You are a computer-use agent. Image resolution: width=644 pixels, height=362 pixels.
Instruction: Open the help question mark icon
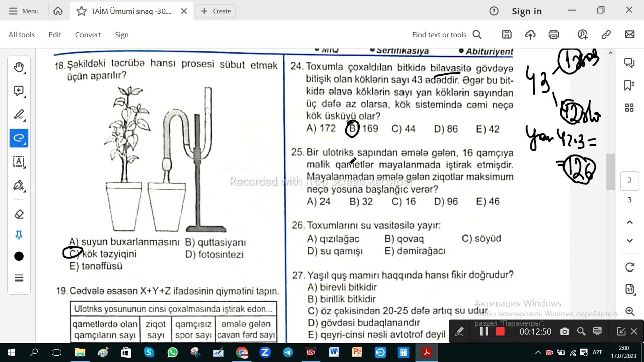[494, 11]
